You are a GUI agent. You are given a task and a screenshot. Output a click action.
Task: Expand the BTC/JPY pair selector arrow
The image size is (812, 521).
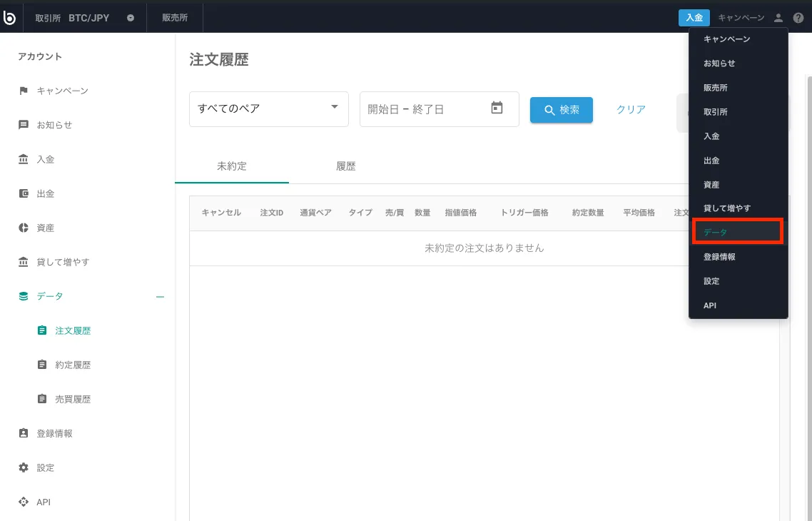click(131, 18)
